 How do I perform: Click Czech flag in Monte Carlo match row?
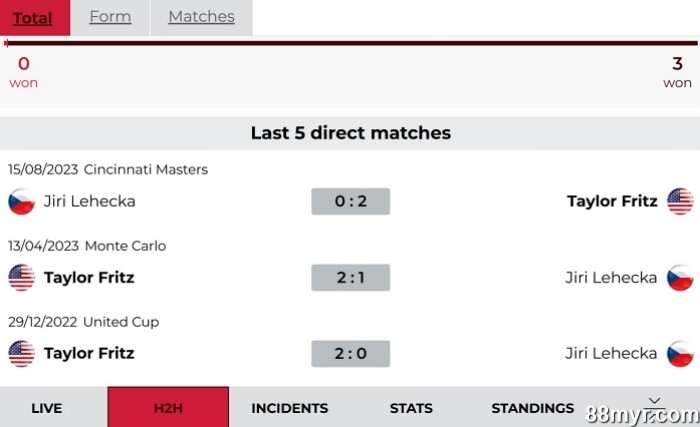pos(680,277)
